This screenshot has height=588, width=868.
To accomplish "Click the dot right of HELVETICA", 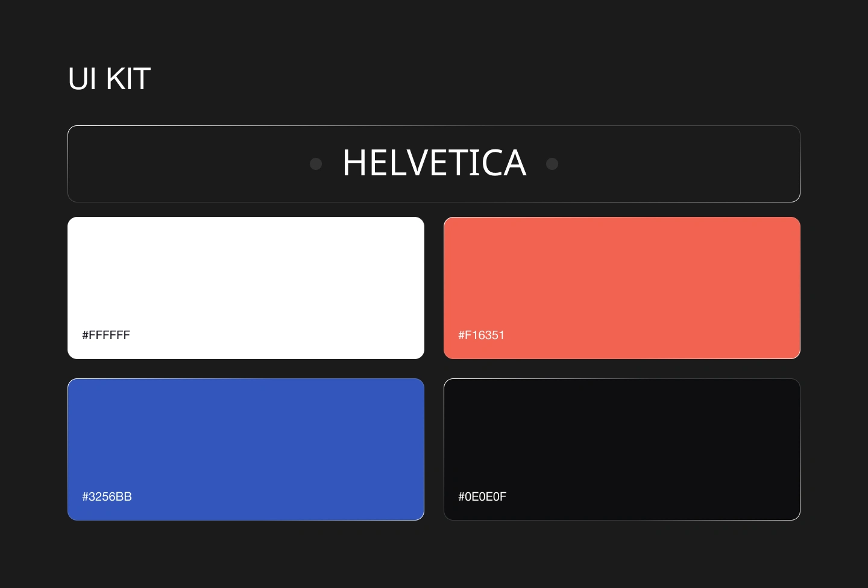I will tap(552, 164).
